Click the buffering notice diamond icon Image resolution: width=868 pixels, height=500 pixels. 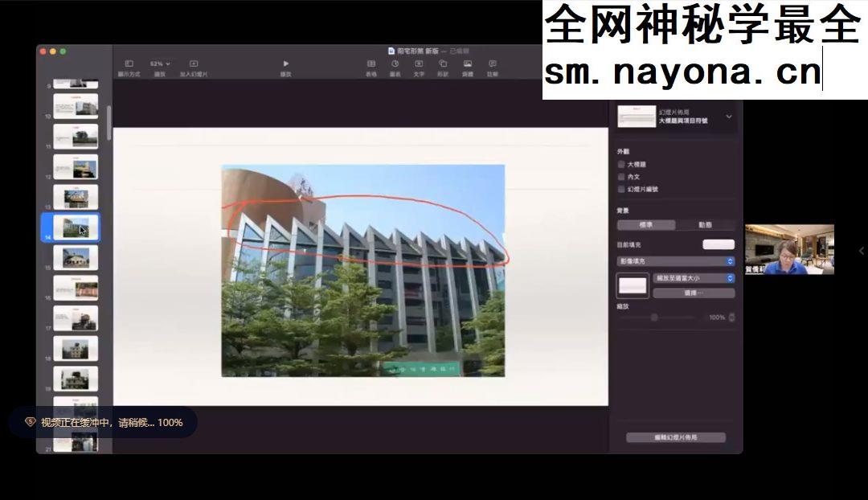(x=30, y=422)
